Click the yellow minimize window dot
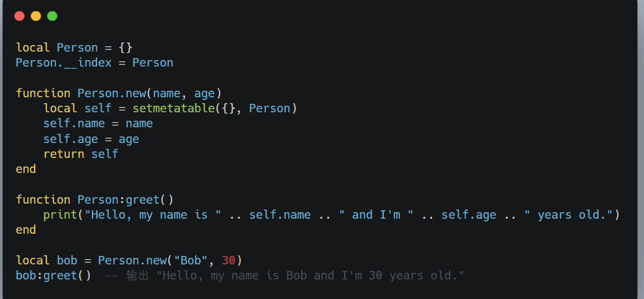Image resolution: width=644 pixels, height=299 pixels. pyautogui.click(x=36, y=16)
